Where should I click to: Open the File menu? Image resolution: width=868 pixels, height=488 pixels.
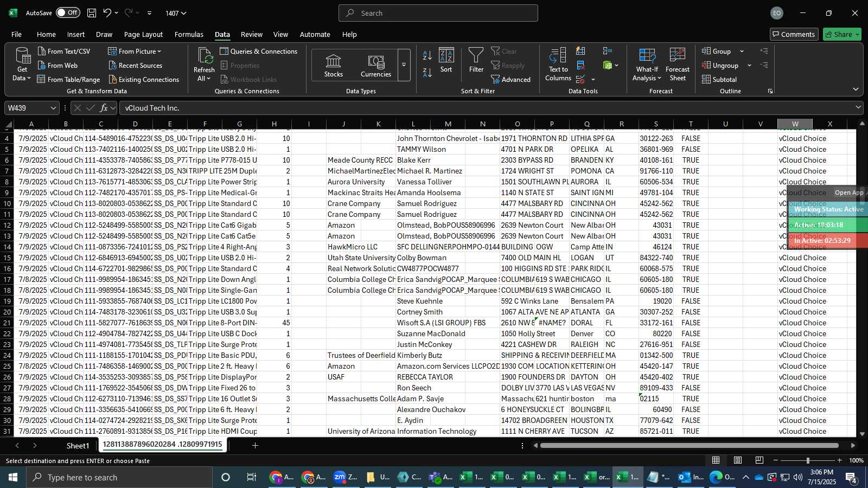pyautogui.click(x=16, y=34)
